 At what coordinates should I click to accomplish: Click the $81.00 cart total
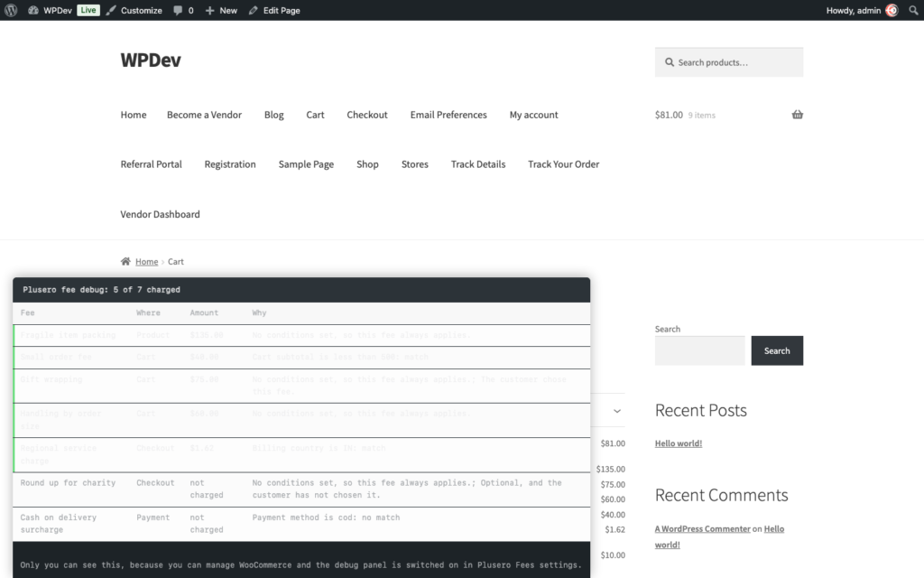click(x=669, y=115)
